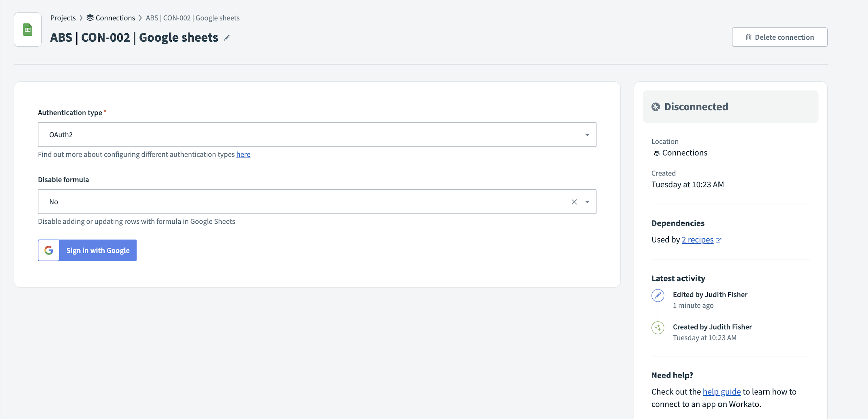This screenshot has width=868, height=419.
Task: Clear the Disable formula selection with the X
Action: [x=574, y=202]
